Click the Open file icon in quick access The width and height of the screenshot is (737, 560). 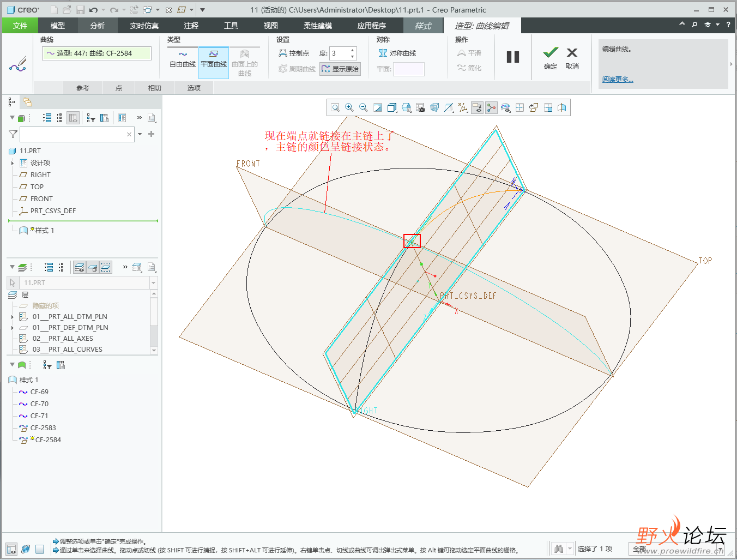pos(67,10)
